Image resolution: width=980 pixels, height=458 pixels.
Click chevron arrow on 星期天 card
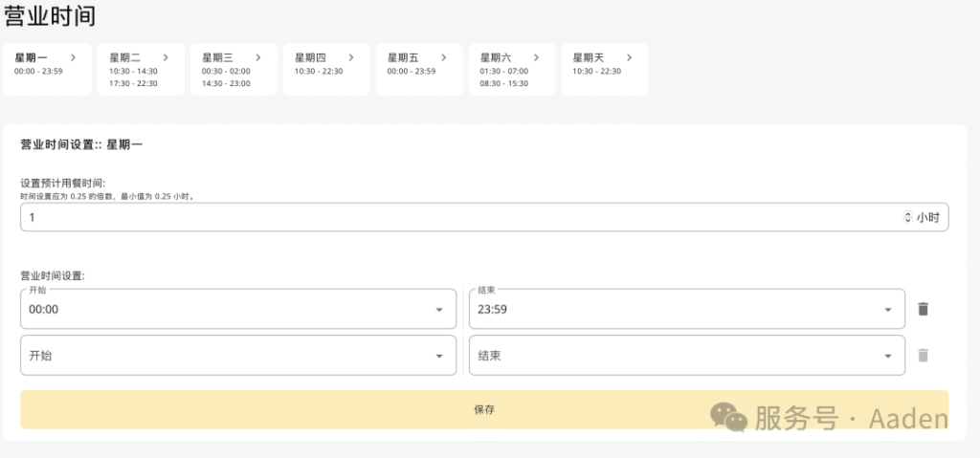[628, 57]
